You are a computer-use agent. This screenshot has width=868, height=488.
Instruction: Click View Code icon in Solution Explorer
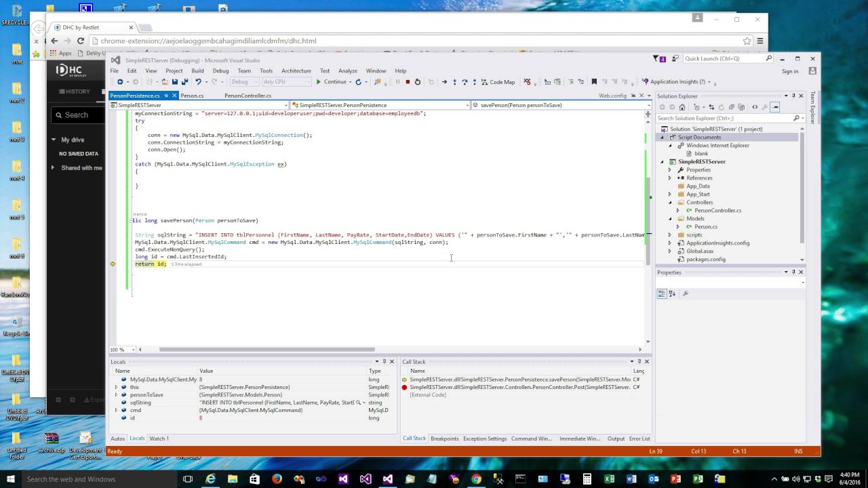click(755, 107)
